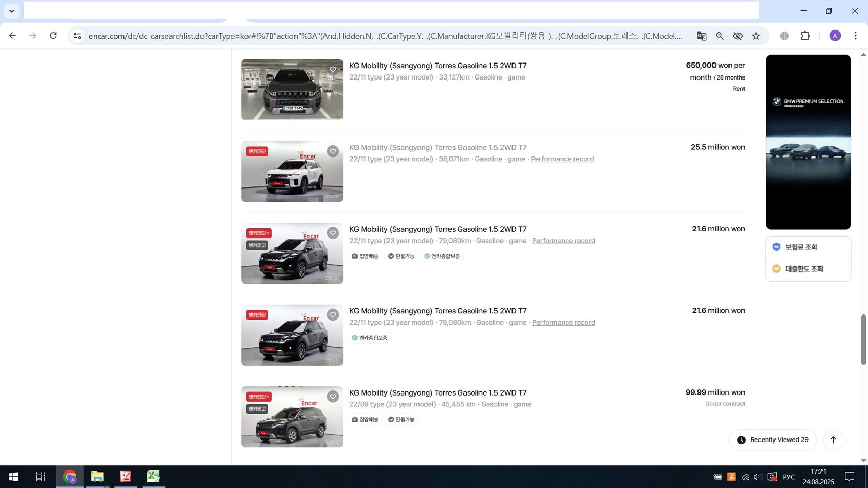868x488 pixels.
Task: Select the 99.99 million won price
Action: click(715, 392)
